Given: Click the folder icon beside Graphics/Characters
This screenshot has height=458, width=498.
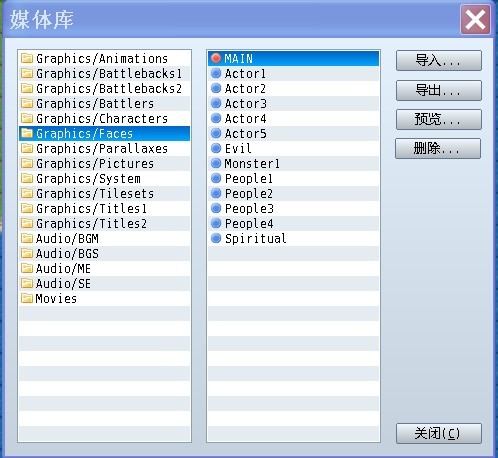Looking at the screenshot, I should click(27, 118).
